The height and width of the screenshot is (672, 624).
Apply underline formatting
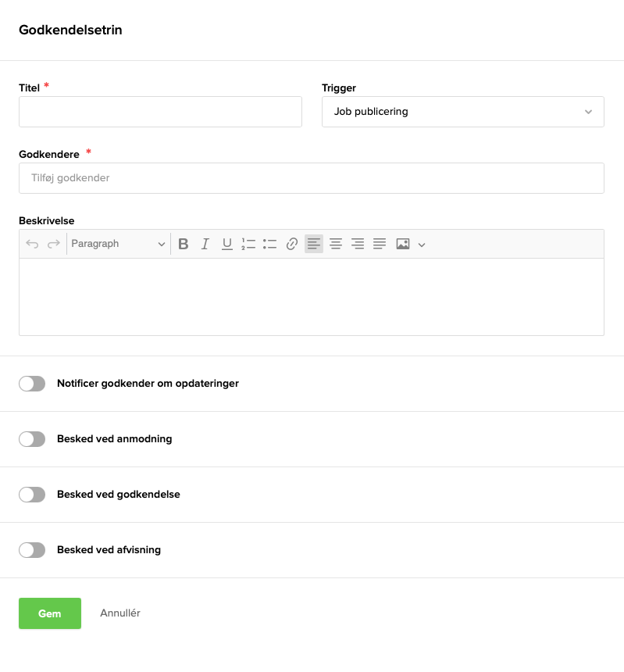click(x=227, y=244)
